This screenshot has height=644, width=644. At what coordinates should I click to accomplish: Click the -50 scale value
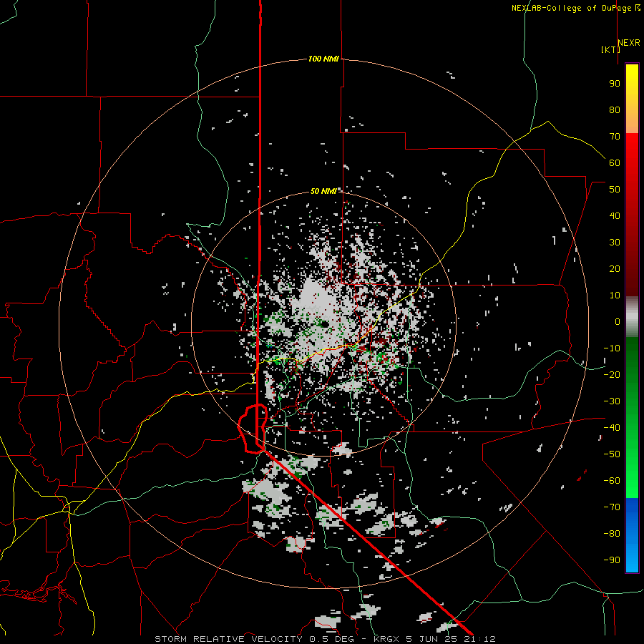pos(612,454)
